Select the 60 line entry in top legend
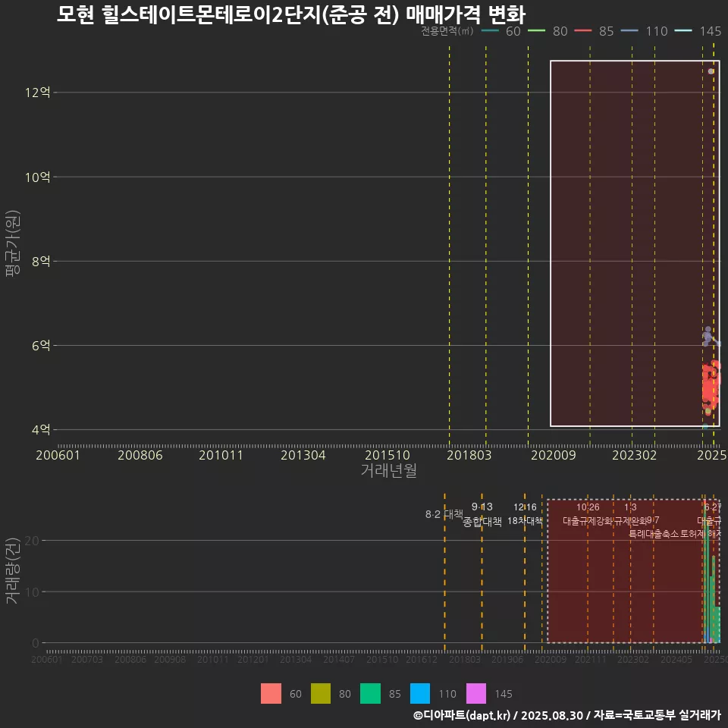This screenshot has height=728, width=728. [501, 31]
